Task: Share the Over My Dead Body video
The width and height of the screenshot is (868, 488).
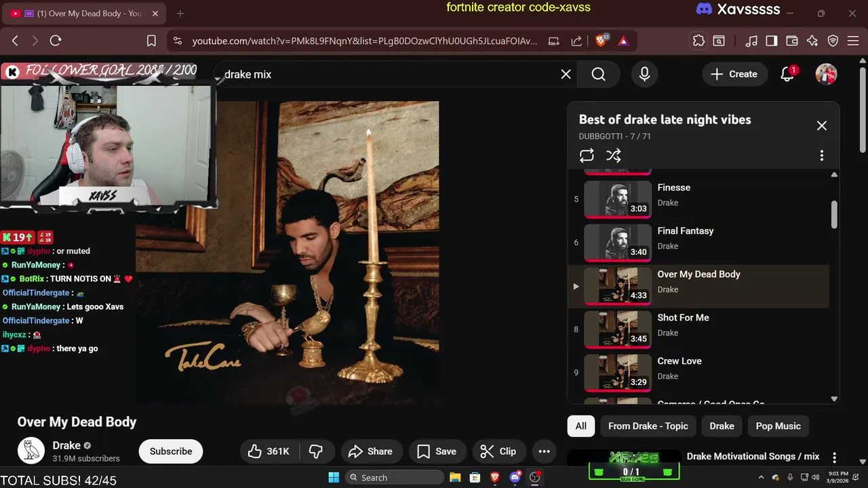Action: (x=370, y=451)
